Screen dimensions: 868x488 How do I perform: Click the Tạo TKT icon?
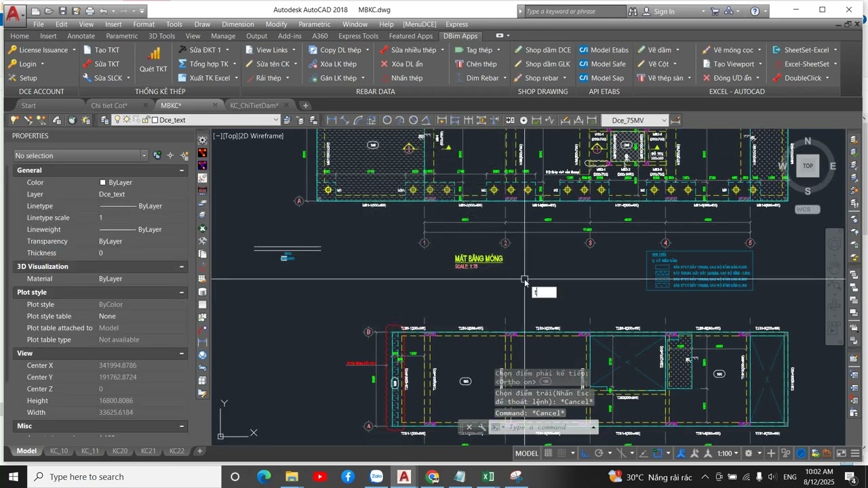click(x=87, y=49)
